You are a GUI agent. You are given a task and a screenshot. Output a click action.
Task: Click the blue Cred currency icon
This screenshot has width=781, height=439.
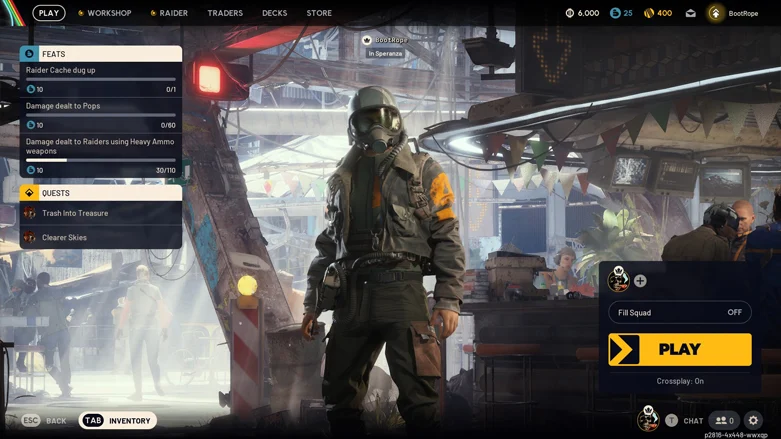pos(615,13)
